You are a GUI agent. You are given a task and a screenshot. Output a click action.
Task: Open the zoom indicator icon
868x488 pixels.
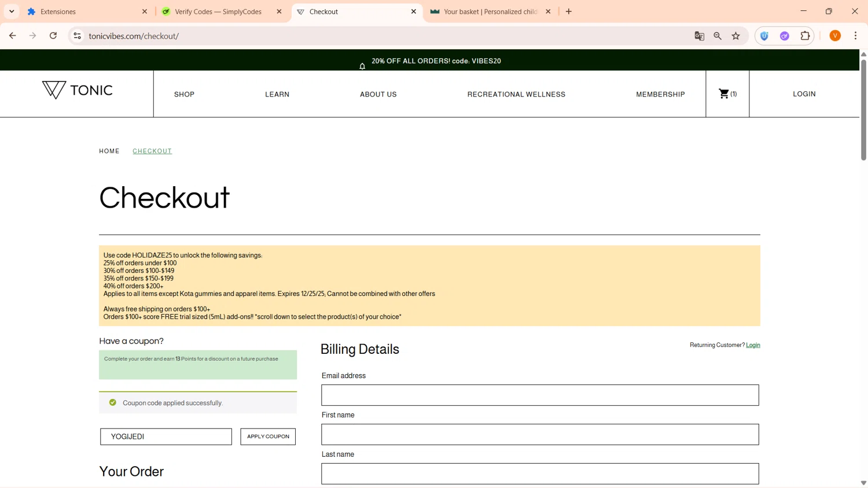pos(718,36)
